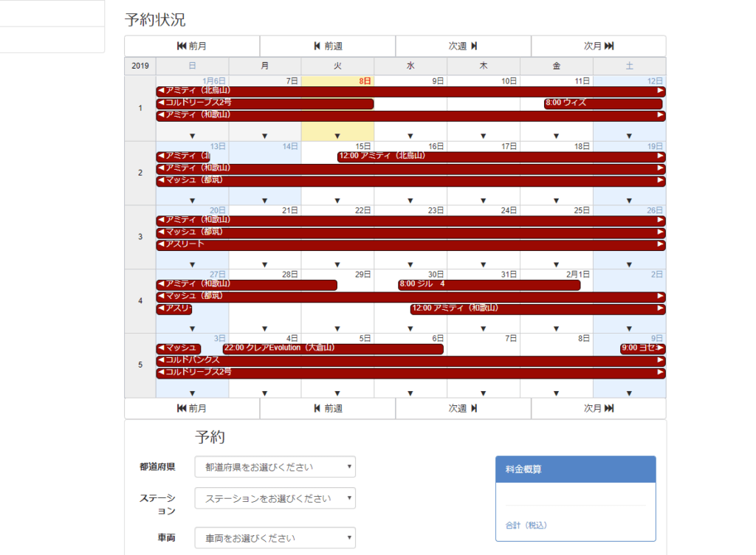Expand the arrow under 28日
This screenshot has width=756, height=555.
tap(265, 328)
